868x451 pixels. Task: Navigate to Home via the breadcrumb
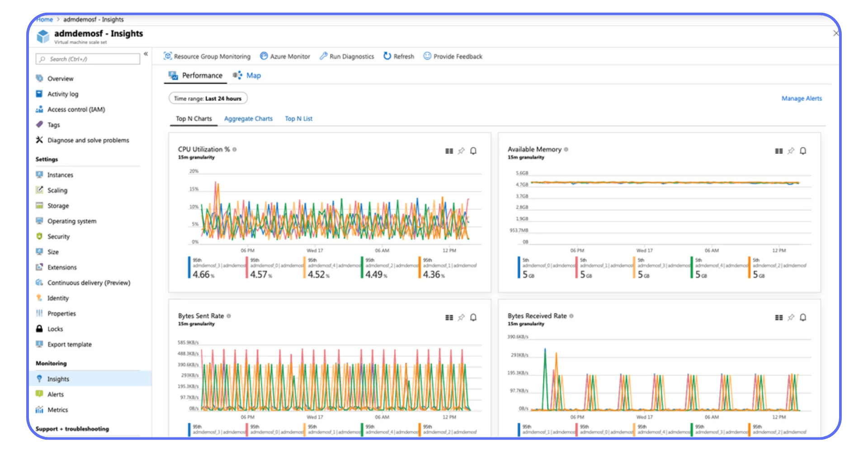[x=44, y=19]
